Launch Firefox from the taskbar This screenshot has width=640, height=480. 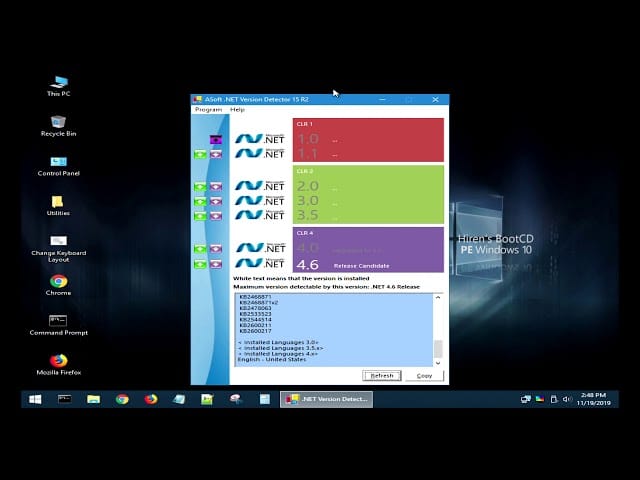coord(151,399)
